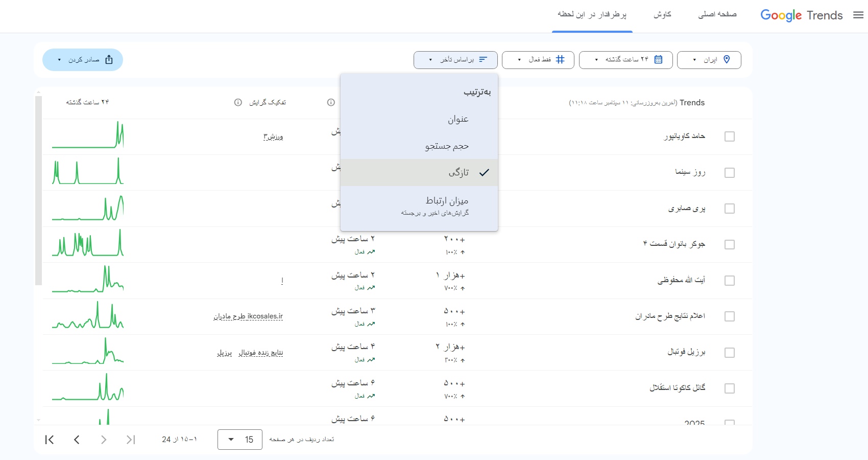The image size is (868, 460).
Task: Click vertical scrollbar of trends table
Action: pos(38,190)
